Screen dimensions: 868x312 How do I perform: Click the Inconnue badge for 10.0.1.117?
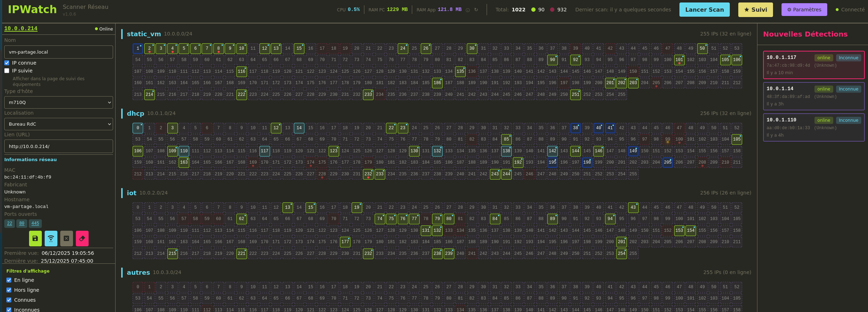coord(848,58)
